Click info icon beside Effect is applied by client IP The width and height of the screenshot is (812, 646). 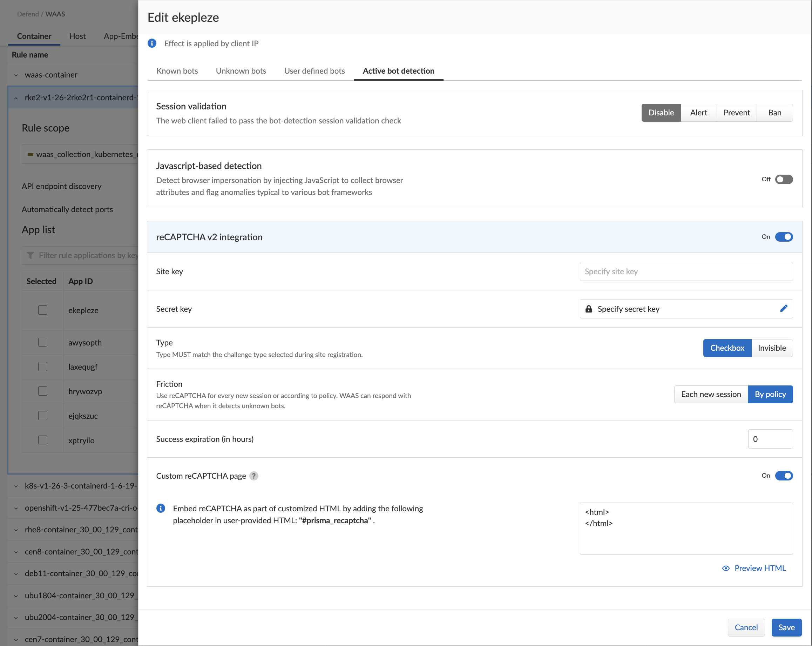click(152, 43)
